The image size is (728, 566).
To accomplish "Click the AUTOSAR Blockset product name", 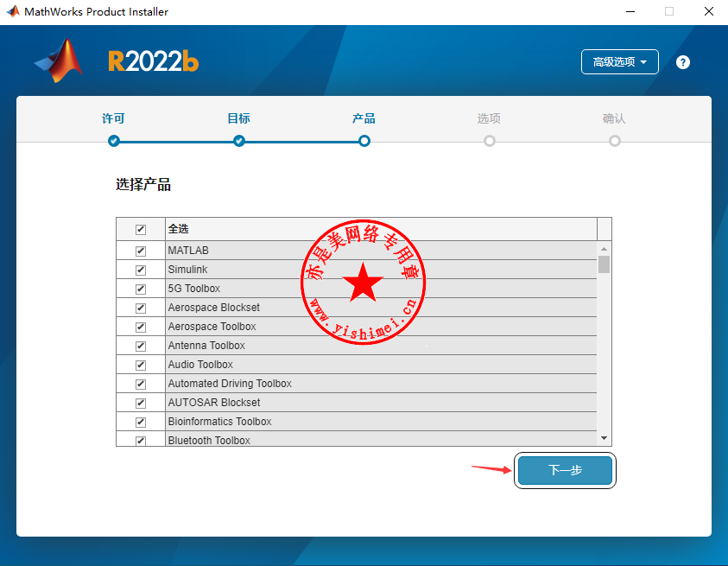I will [214, 403].
